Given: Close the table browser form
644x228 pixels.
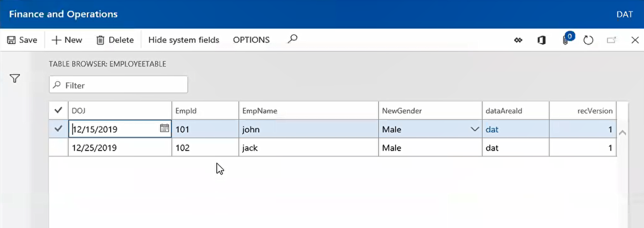Looking at the screenshot, I should (x=635, y=40).
